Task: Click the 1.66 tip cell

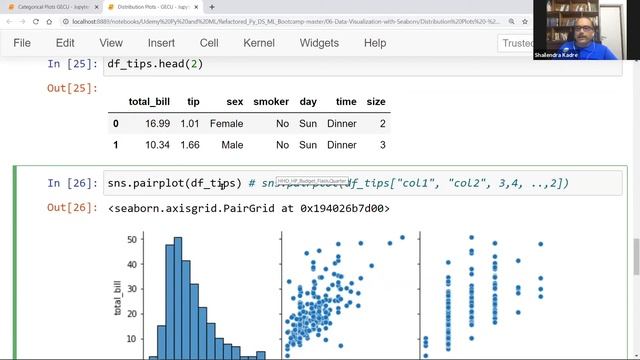Action: [x=190, y=145]
